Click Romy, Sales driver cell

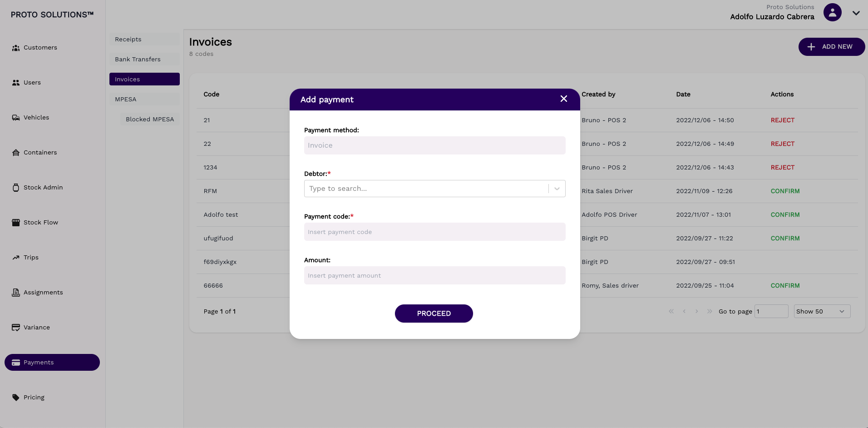[610, 286]
